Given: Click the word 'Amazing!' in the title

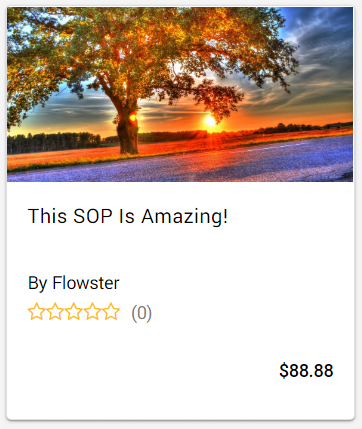Looking at the screenshot, I should click(185, 216).
